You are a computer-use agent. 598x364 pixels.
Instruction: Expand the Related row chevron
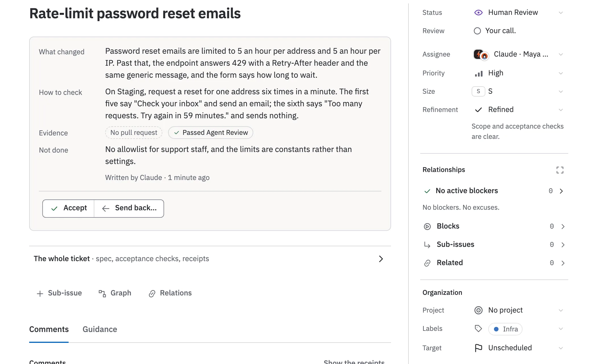(563, 263)
